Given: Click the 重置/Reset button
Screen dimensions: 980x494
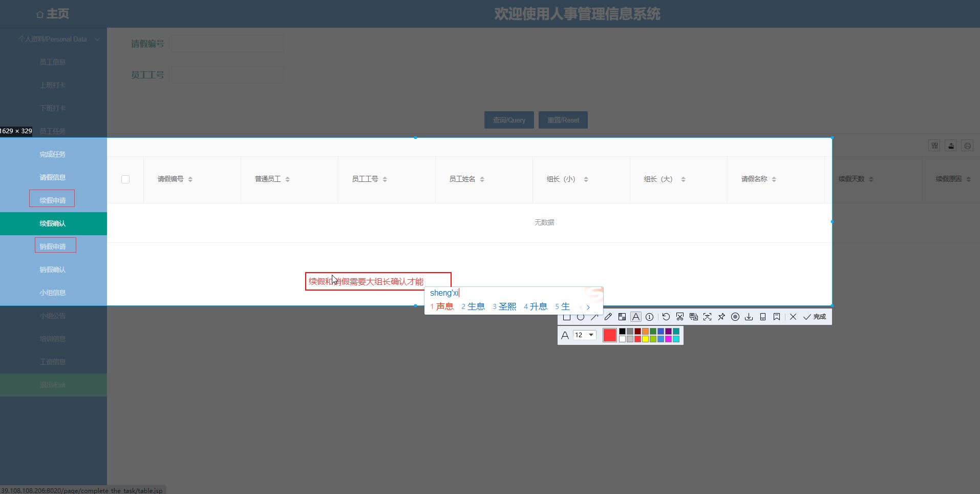Looking at the screenshot, I should click(563, 120).
